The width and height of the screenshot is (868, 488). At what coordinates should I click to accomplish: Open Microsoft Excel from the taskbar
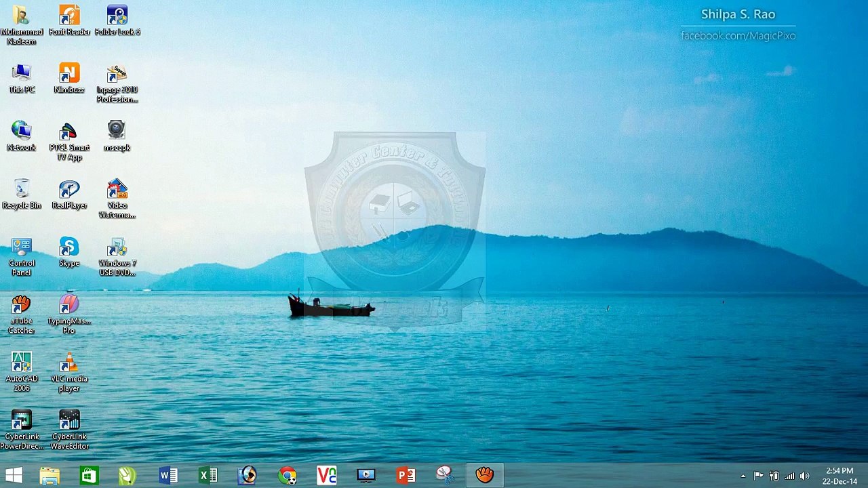[208, 475]
